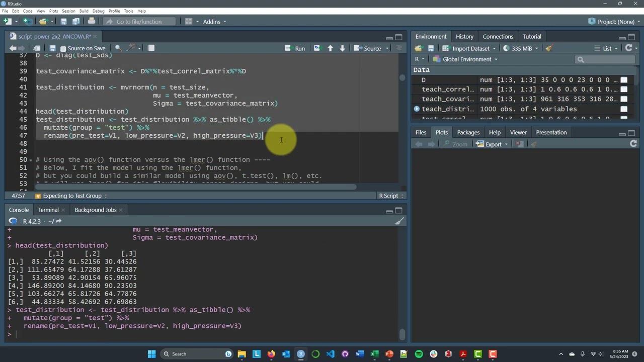Open the code tools magic wand
644x362 pixels.
tap(132, 48)
